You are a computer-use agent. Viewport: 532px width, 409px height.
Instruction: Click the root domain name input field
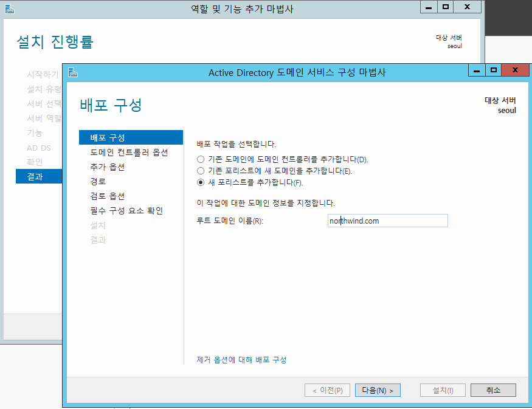coord(387,221)
